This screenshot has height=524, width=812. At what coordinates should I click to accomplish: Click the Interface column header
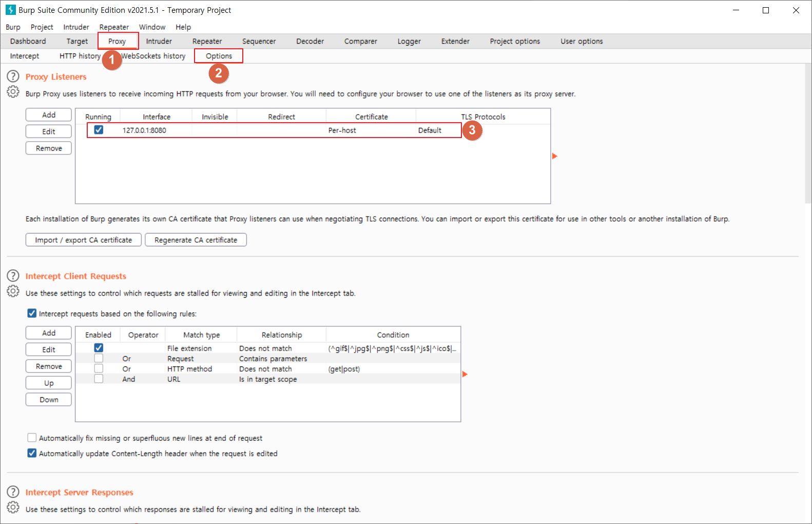(x=157, y=117)
